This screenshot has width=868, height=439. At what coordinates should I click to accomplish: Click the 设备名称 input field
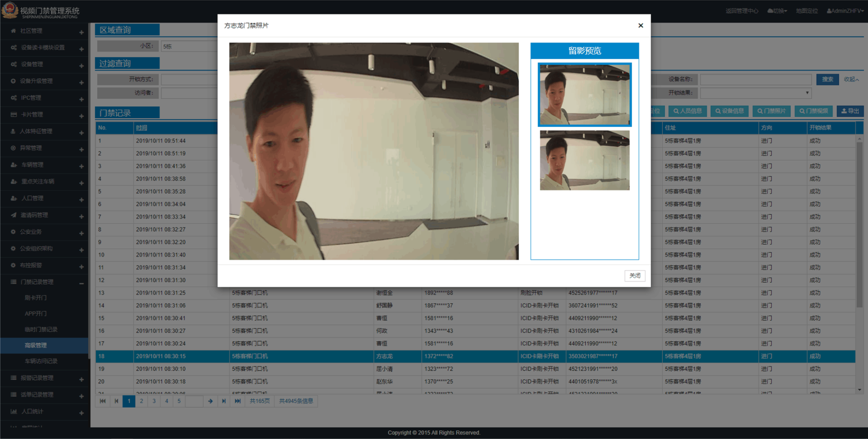pyautogui.click(x=755, y=80)
